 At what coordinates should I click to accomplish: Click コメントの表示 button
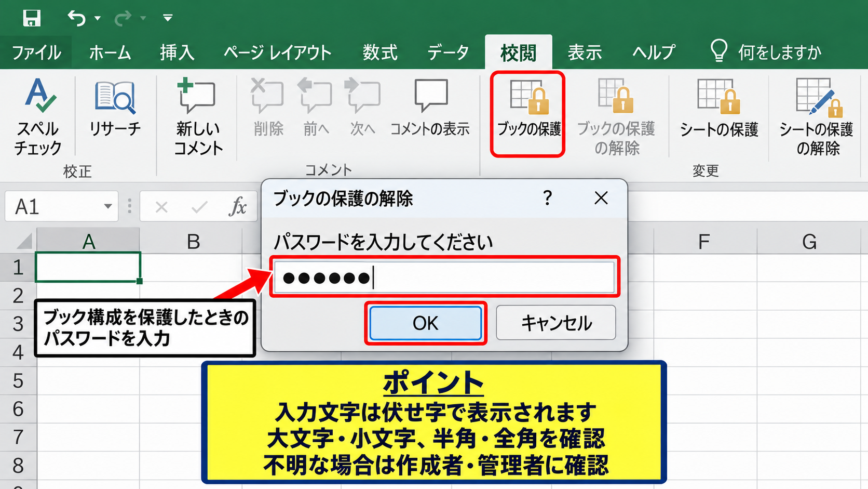(430, 108)
